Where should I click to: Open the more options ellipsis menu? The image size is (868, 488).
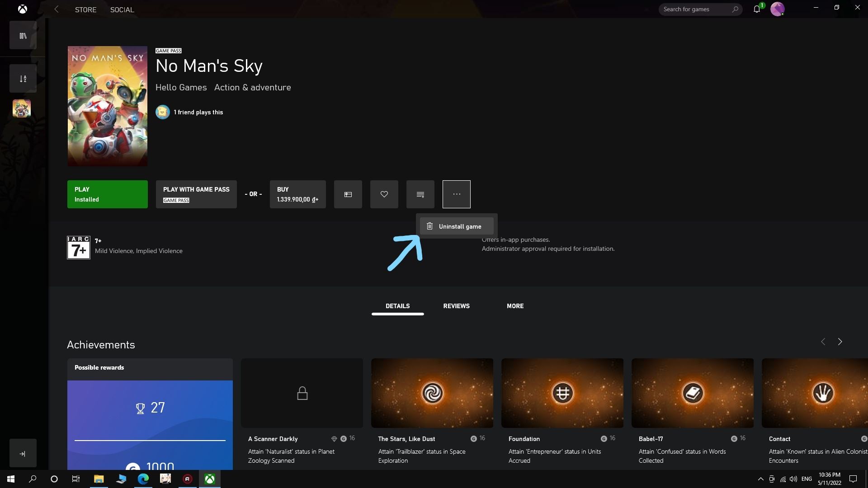click(x=456, y=194)
